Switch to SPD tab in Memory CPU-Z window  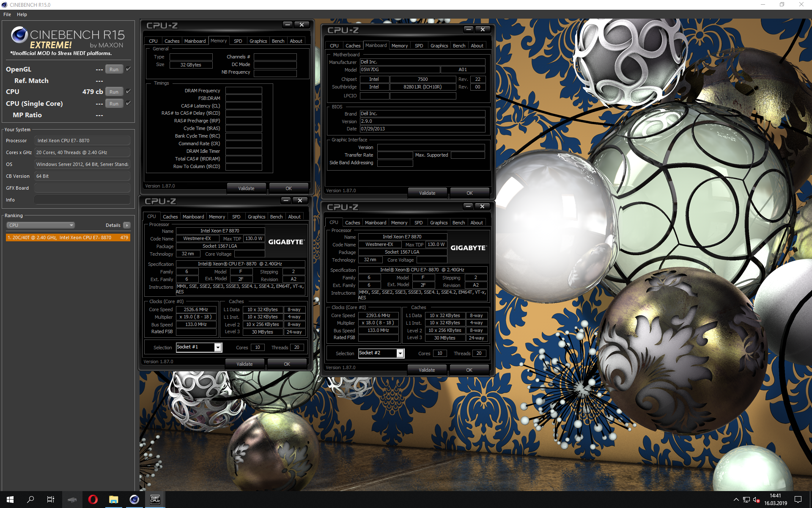point(238,41)
